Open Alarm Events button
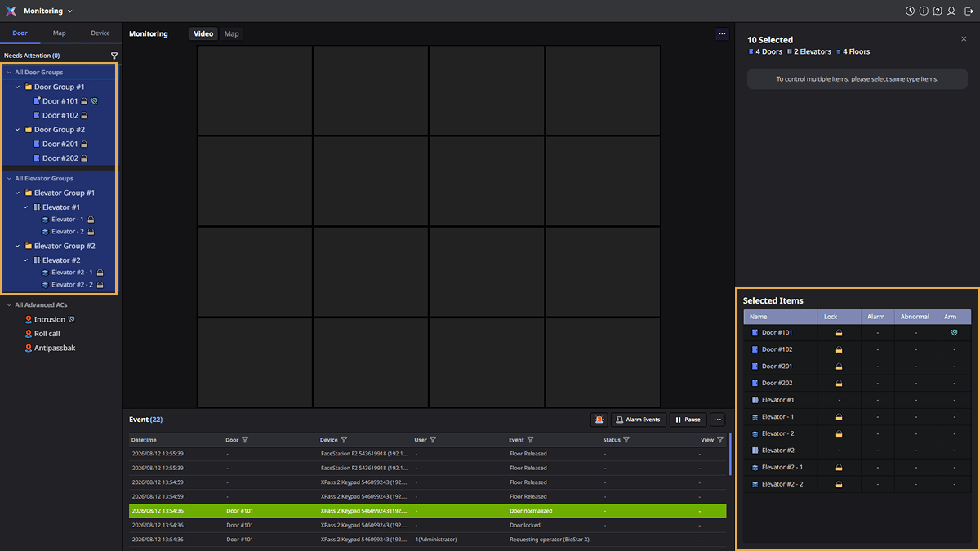The height and width of the screenshot is (551, 980). click(x=638, y=420)
